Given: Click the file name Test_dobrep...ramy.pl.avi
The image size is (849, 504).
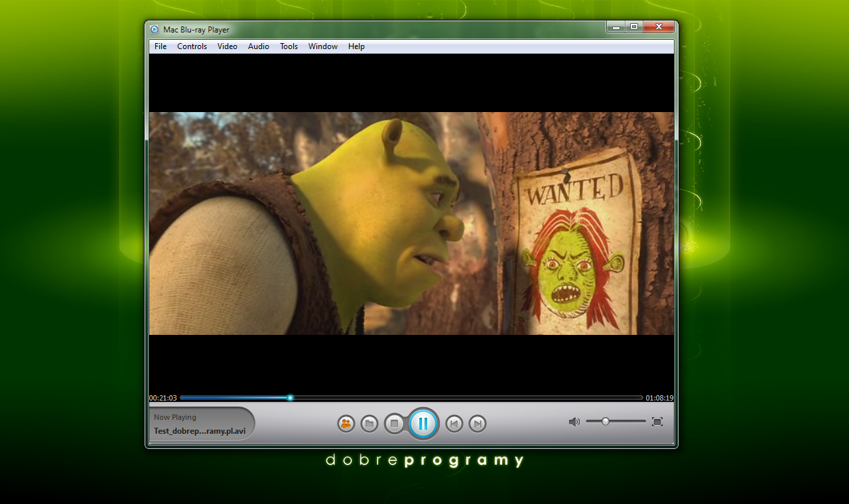Looking at the screenshot, I should (200, 431).
